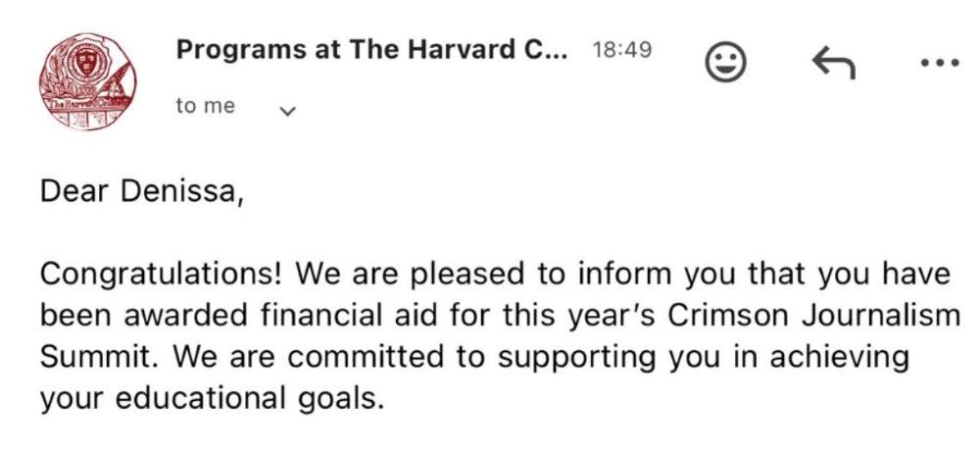
Task: Expand recipient details with the chevron
Action: (287, 111)
